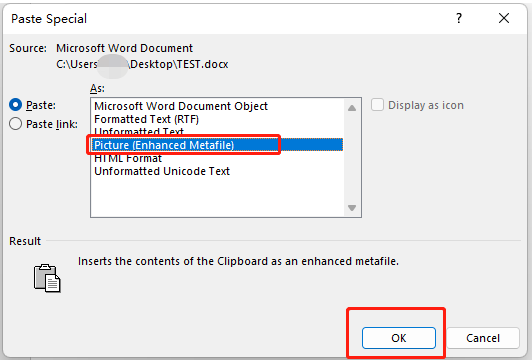Confirm with the OK button
This screenshot has width=532, height=360.
[399, 338]
